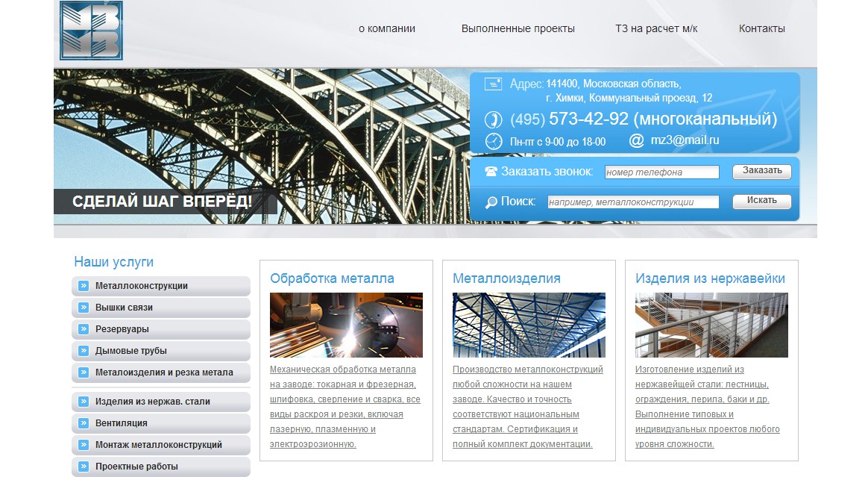This screenshot has width=868, height=477.
Task: Select Металоизделия и резка метала service
Action: click(x=161, y=372)
